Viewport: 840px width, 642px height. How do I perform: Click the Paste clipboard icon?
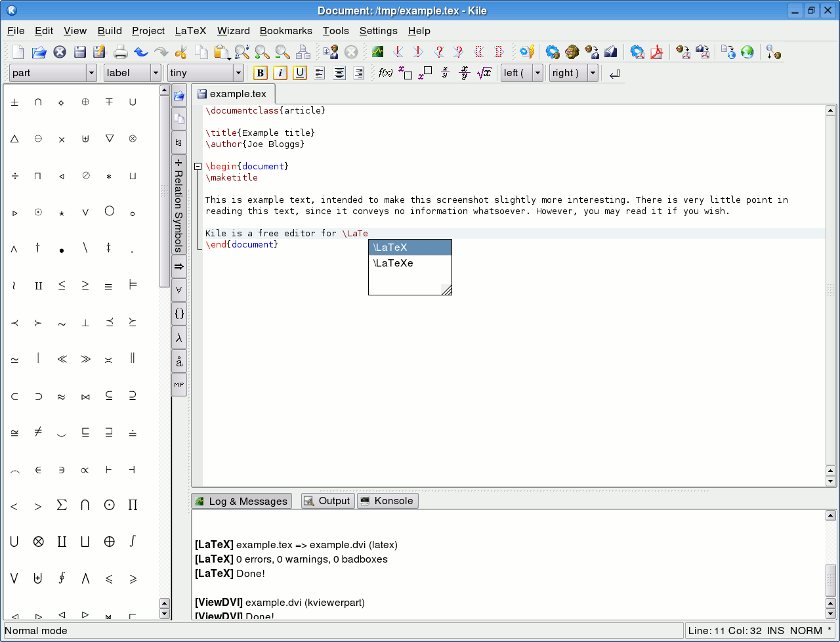(222, 52)
